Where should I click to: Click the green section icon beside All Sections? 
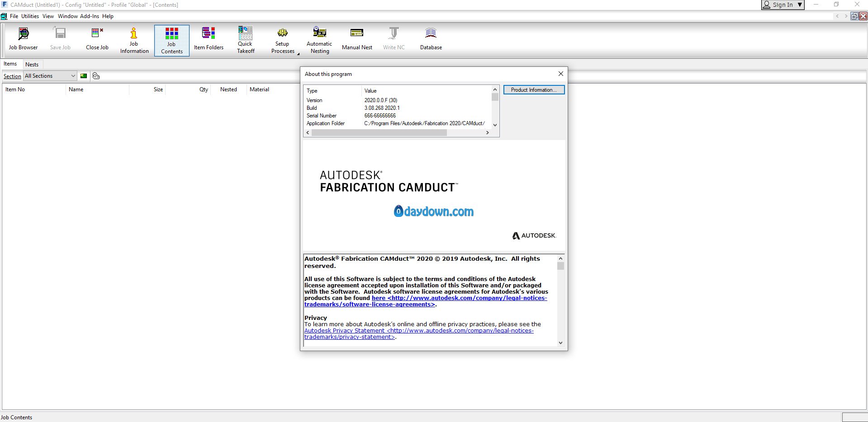pos(84,76)
